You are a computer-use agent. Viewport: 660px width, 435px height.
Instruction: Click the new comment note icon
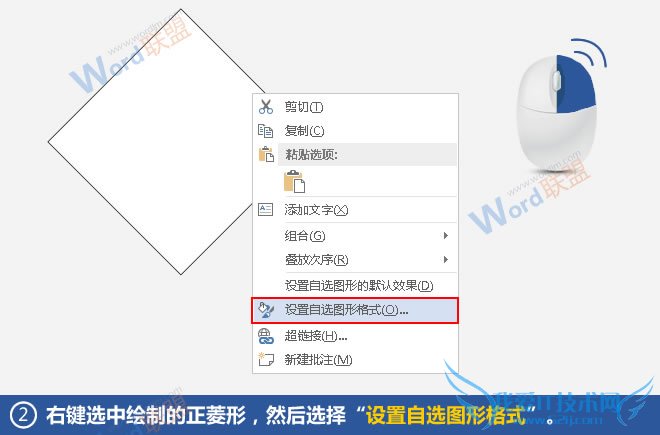pyautogui.click(x=266, y=359)
